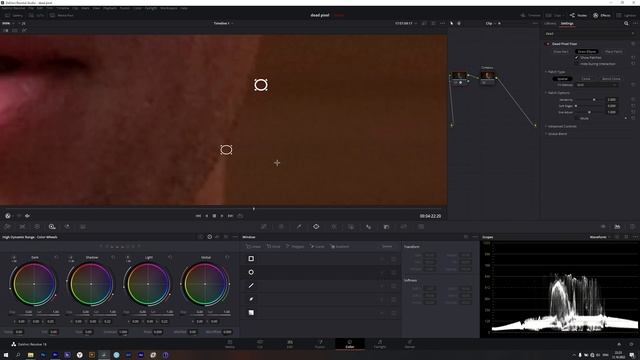The height and width of the screenshot is (360, 640).
Task: Choose Spatial patch type
Action: click(x=562, y=78)
